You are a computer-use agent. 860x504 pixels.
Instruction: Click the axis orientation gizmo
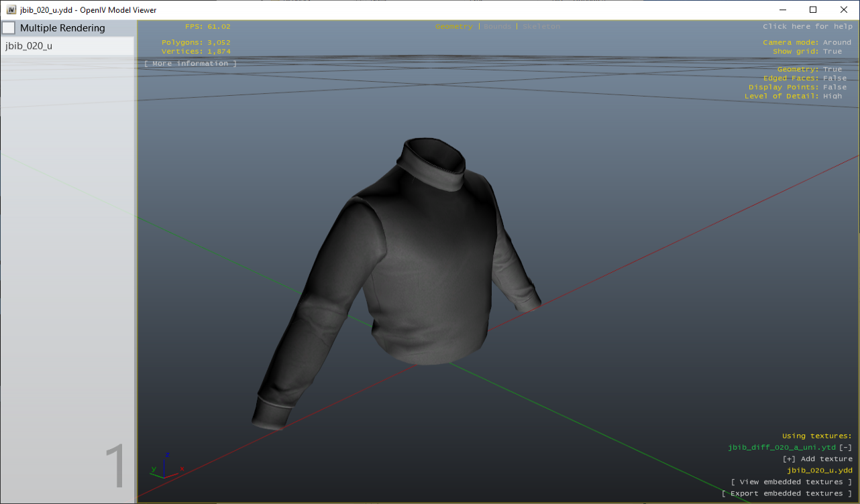[166, 466]
